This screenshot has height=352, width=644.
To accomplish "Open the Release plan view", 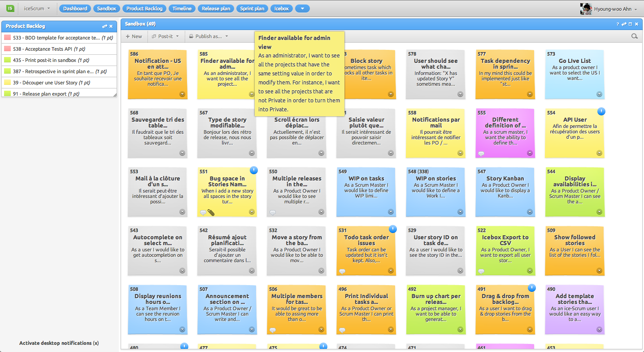I will (x=216, y=9).
